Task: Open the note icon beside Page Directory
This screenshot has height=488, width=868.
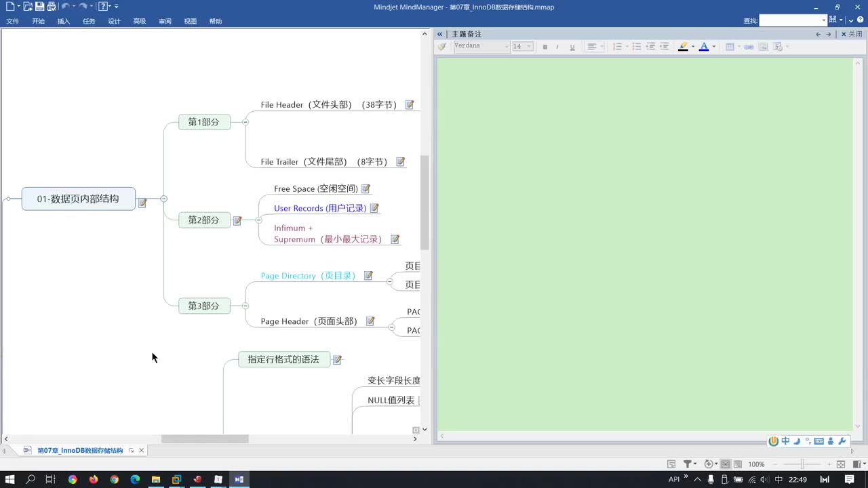Action: tap(368, 276)
